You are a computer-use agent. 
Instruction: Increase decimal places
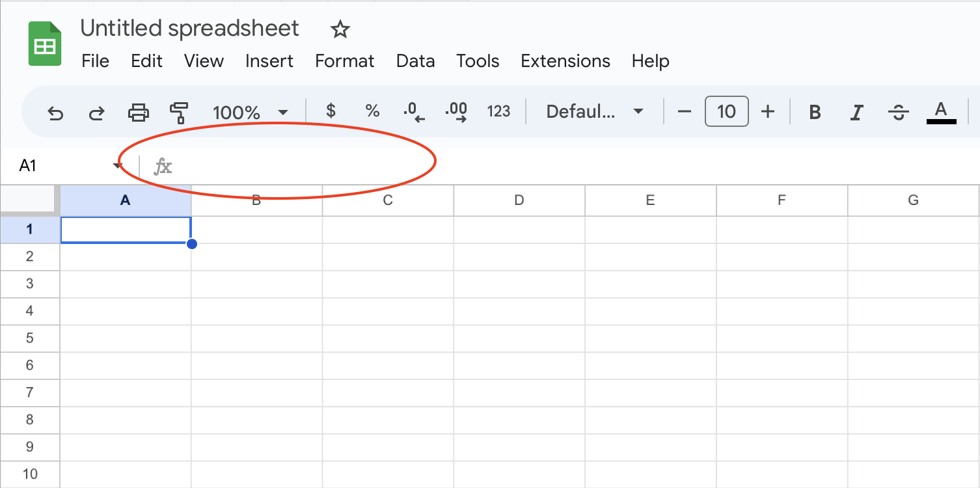pos(457,111)
